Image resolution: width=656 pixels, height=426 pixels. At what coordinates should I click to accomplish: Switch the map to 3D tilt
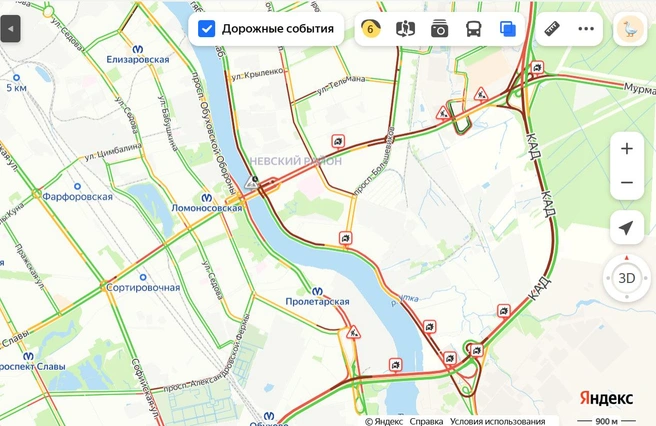(x=627, y=278)
